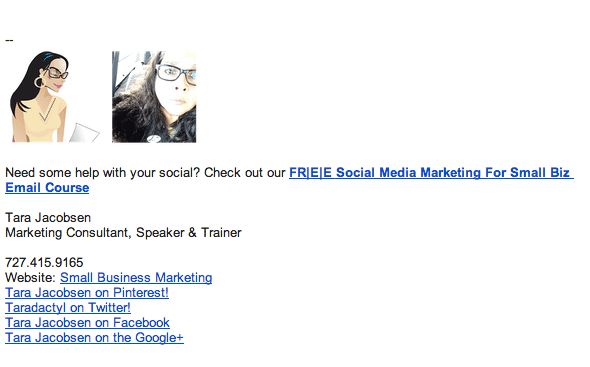
Task: Click the plain-text name Tara Jacobsen
Action: (48, 218)
